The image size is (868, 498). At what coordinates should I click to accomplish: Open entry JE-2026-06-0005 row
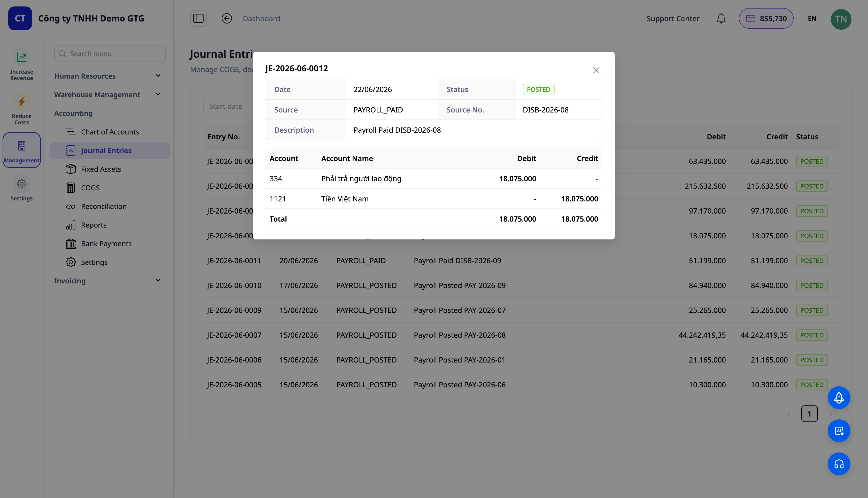pos(521,385)
